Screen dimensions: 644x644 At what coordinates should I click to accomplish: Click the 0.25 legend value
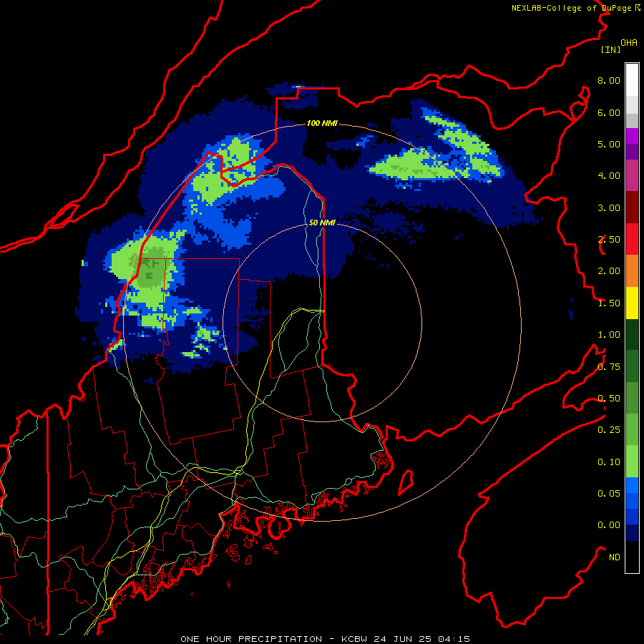click(x=609, y=430)
